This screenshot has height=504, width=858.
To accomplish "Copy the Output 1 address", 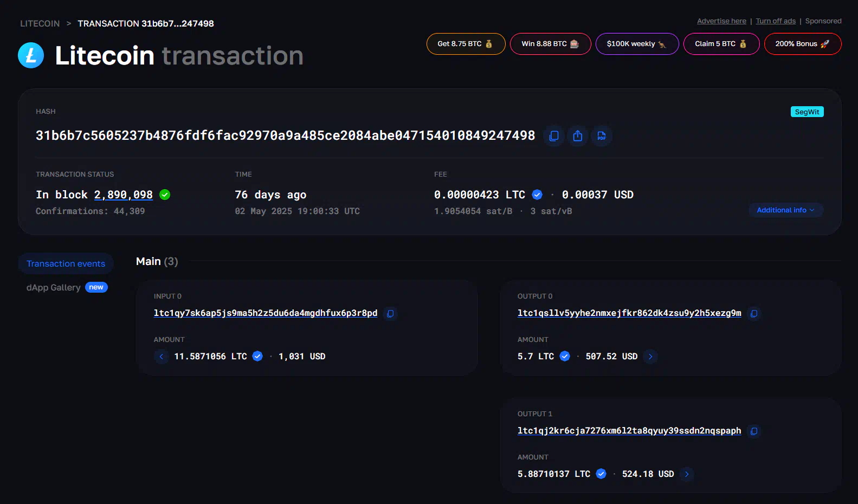I will coord(754,431).
